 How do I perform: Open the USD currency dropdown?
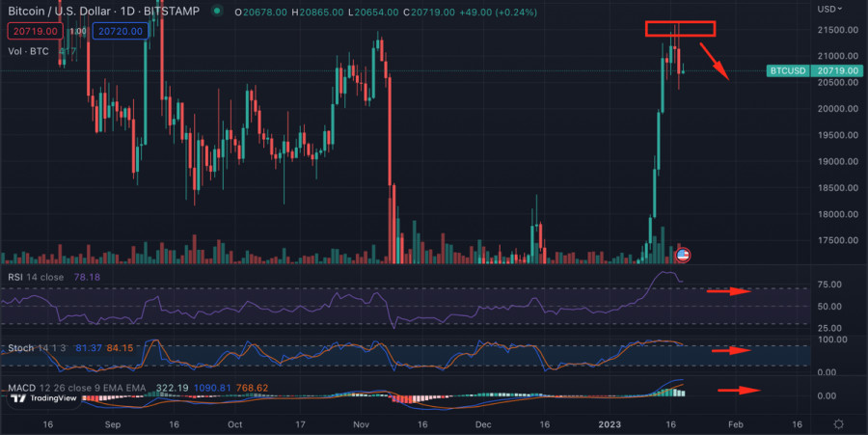pos(829,9)
